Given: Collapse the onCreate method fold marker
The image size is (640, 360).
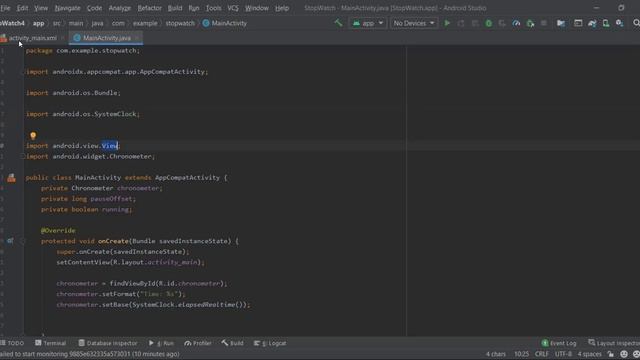Looking at the screenshot, I should [x=22, y=241].
